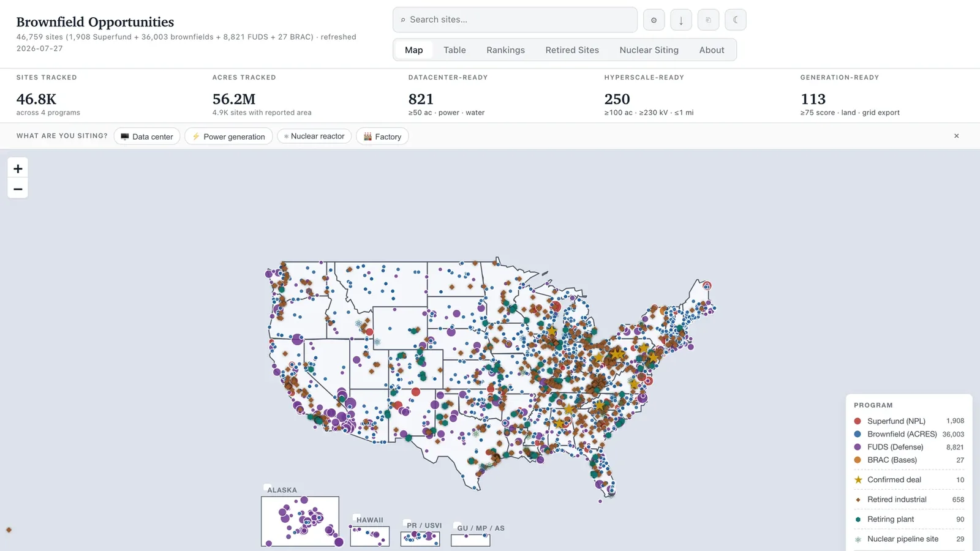
Task: Toggle dark mode with the moon icon
Action: pyautogui.click(x=736, y=20)
